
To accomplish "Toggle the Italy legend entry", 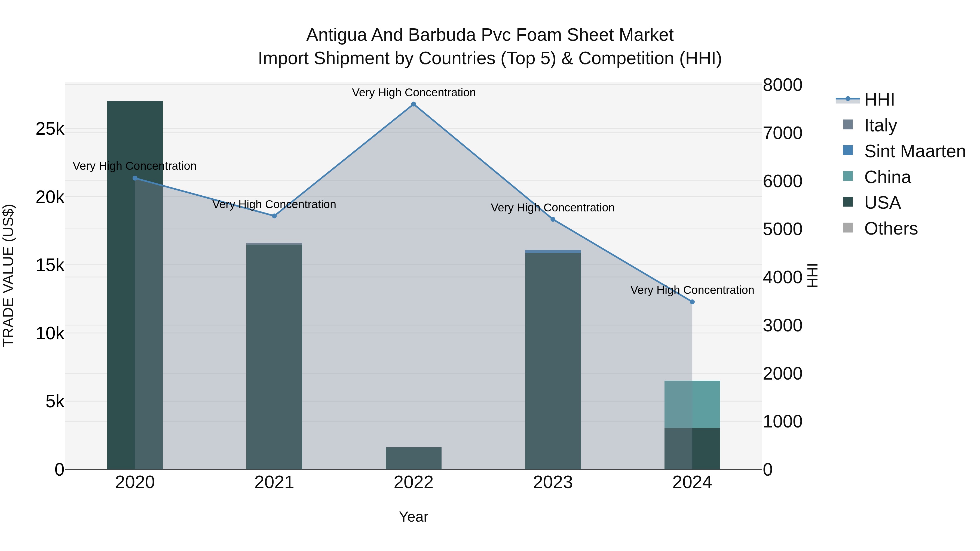I will pos(870,125).
